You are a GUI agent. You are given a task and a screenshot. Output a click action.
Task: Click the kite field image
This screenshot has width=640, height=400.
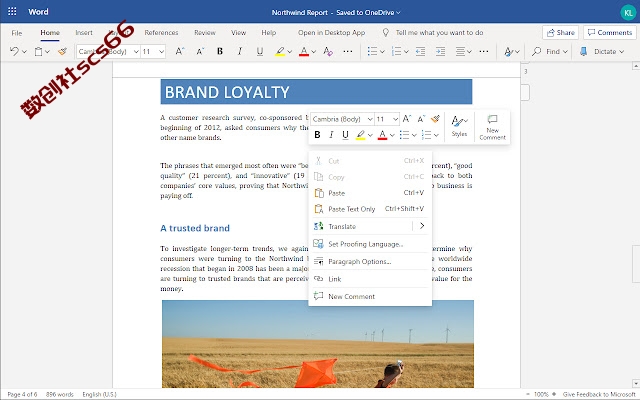tap(318, 344)
